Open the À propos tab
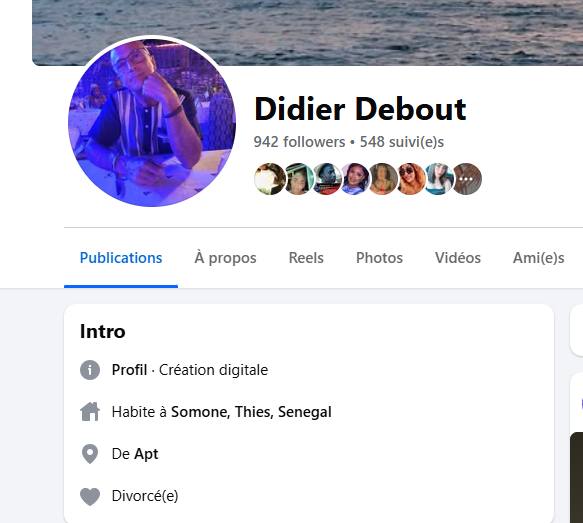Image resolution: width=583 pixels, height=523 pixels. [225, 258]
